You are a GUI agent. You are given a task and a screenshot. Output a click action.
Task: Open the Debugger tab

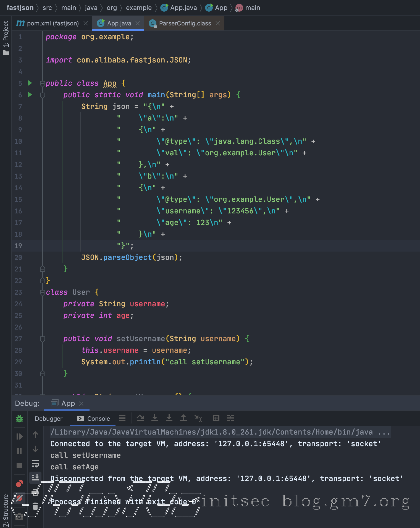click(49, 419)
